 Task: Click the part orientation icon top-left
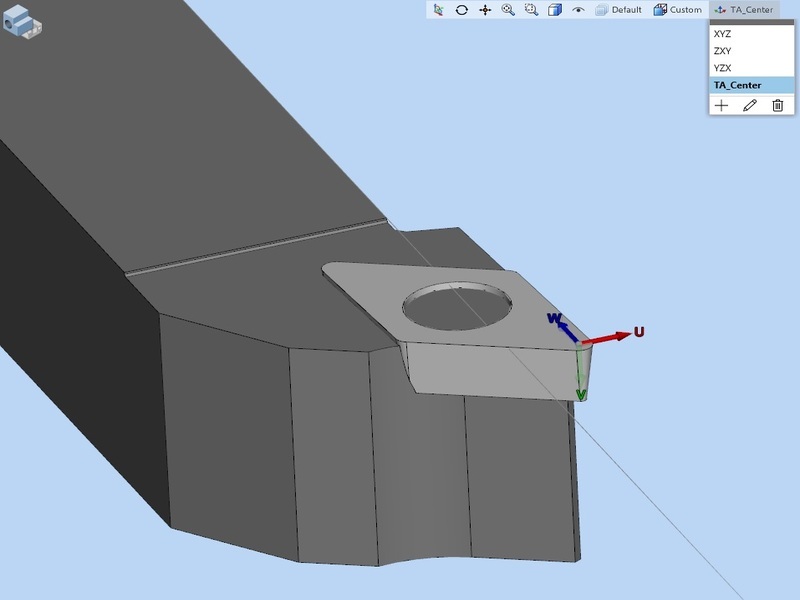[x=22, y=21]
